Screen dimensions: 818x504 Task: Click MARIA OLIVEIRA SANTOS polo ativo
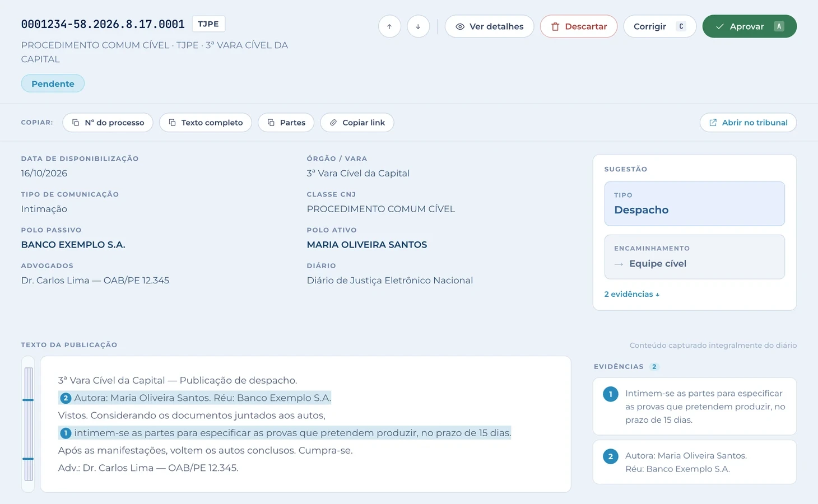(x=367, y=245)
